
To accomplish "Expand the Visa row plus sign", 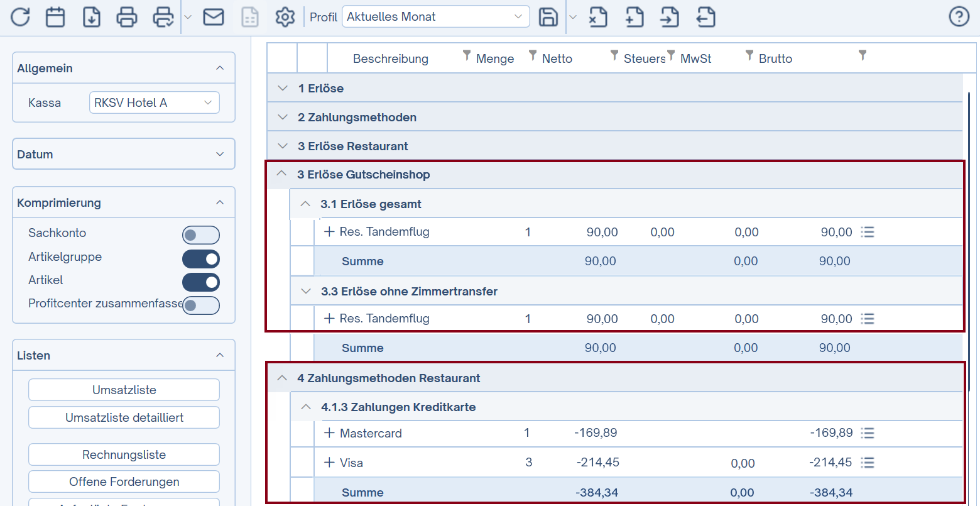I will [329, 463].
